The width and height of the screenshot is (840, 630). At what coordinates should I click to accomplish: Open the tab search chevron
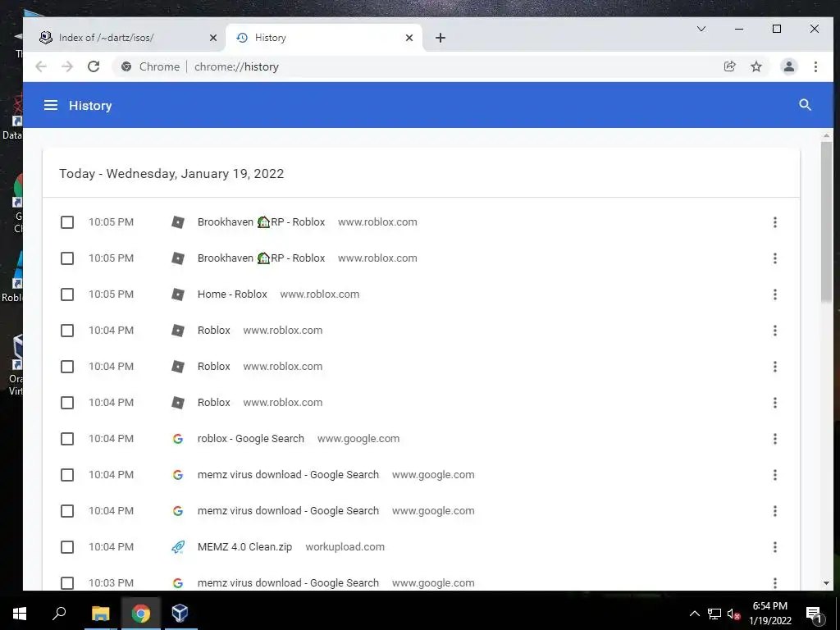click(701, 29)
